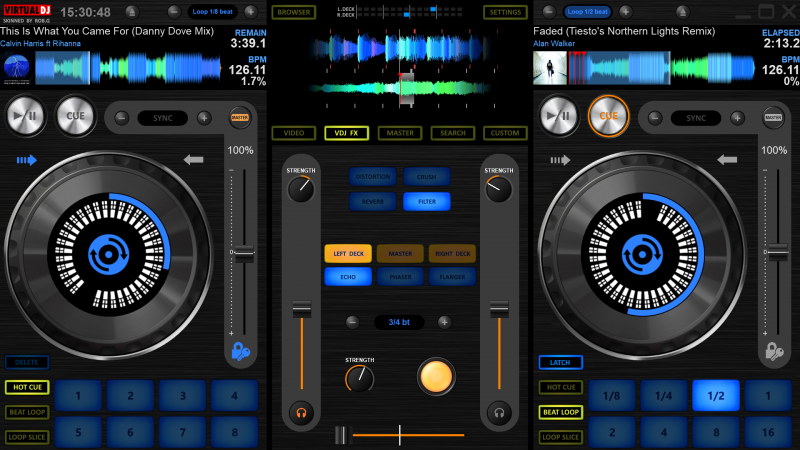
Task: Toggle left channel headphone cue
Action: point(301,413)
